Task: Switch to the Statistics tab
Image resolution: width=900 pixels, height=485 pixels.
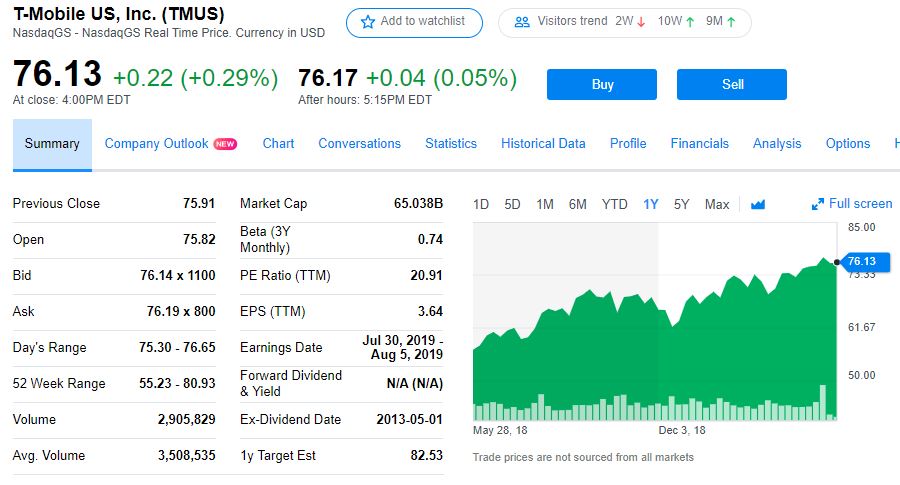Action: tap(451, 143)
